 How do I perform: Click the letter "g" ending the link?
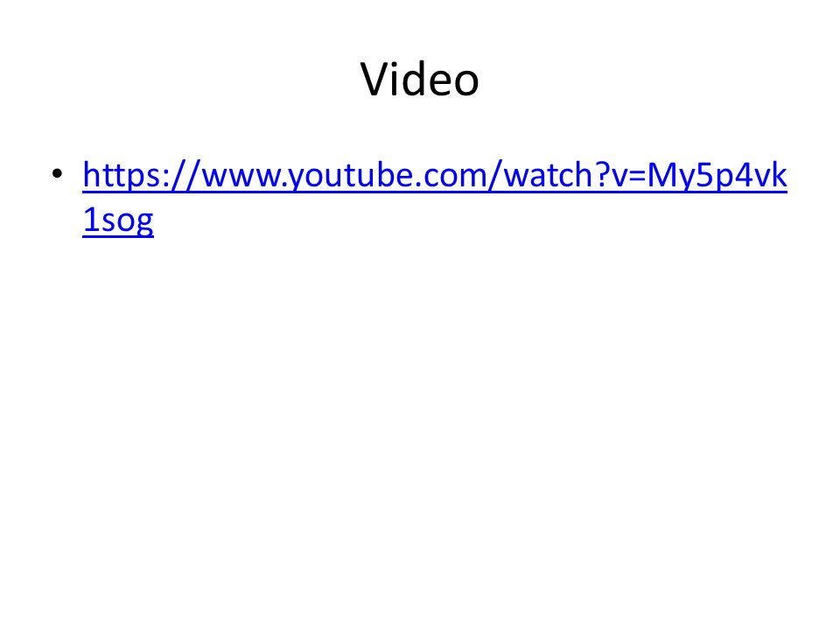[144, 223]
